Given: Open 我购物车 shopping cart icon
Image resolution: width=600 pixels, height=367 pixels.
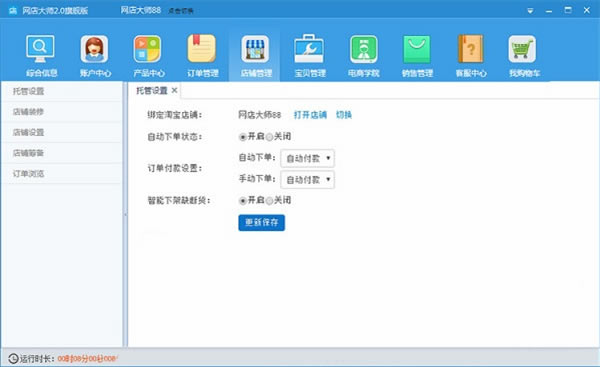Looking at the screenshot, I should point(522,49).
